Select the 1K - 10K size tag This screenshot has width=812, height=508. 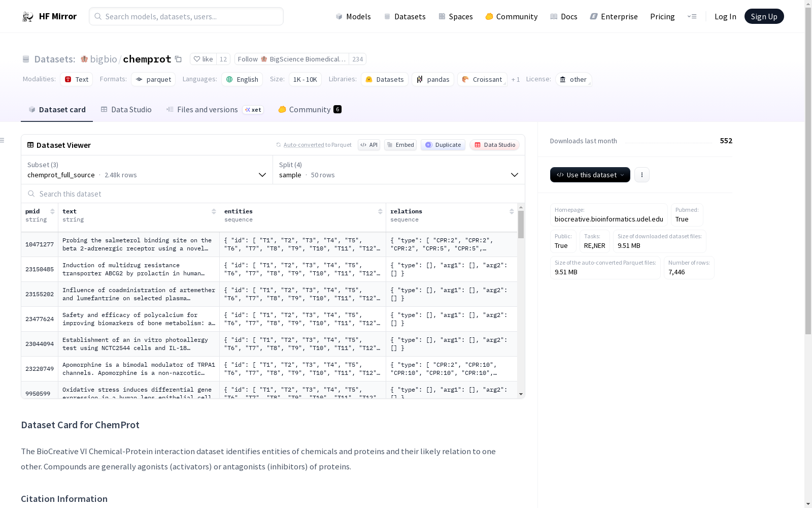click(x=305, y=79)
